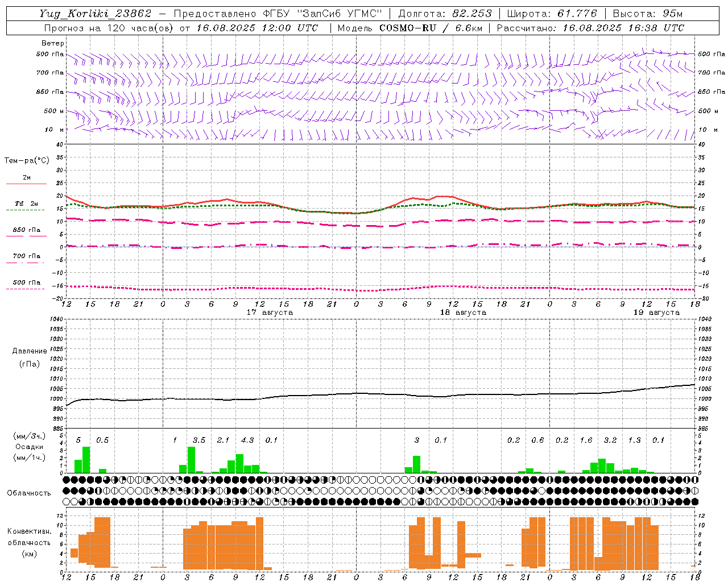Click the (мм/1ч.) precipitation unit label
This screenshot has width=728, height=582.
point(30,457)
